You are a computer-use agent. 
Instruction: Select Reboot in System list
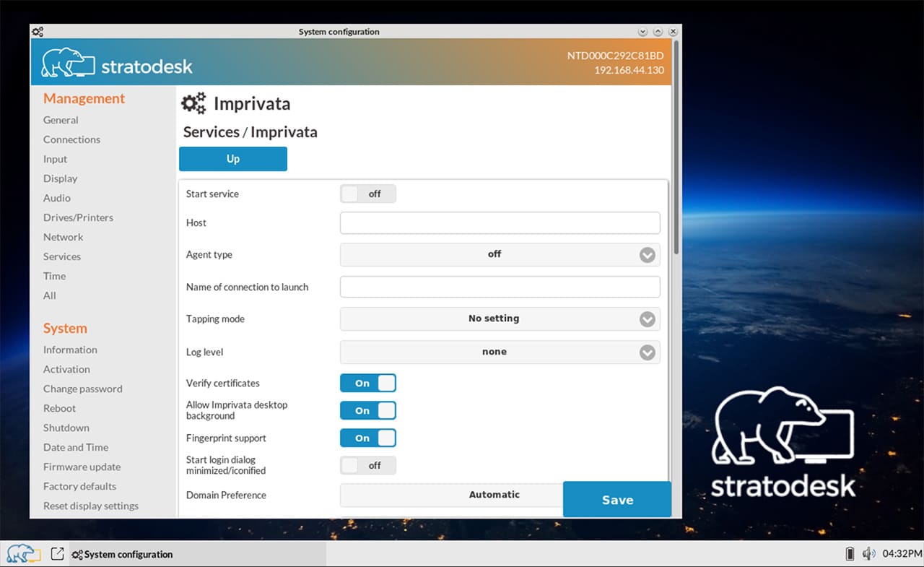59,408
